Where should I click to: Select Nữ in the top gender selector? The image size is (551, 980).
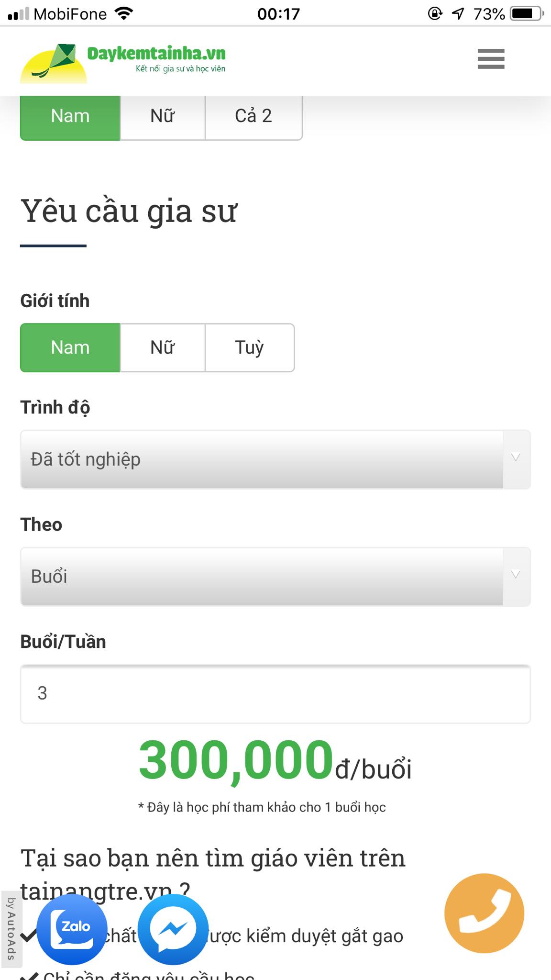click(x=163, y=115)
